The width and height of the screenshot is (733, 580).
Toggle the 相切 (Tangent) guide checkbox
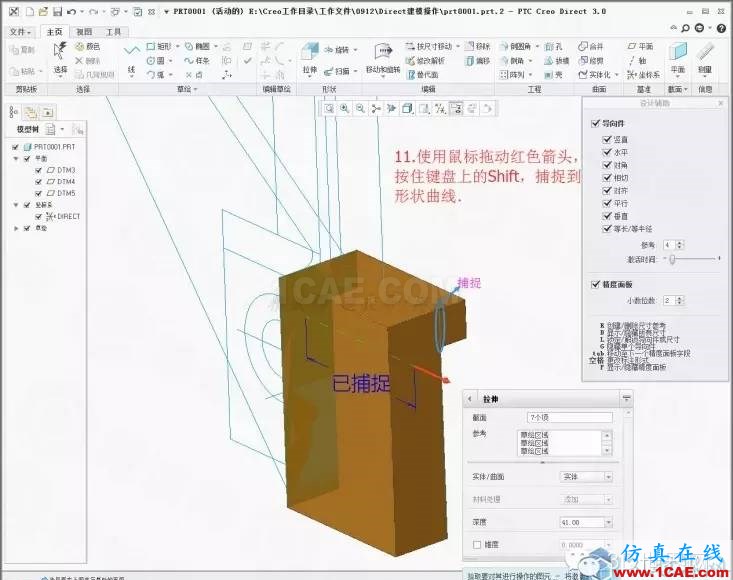607,178
